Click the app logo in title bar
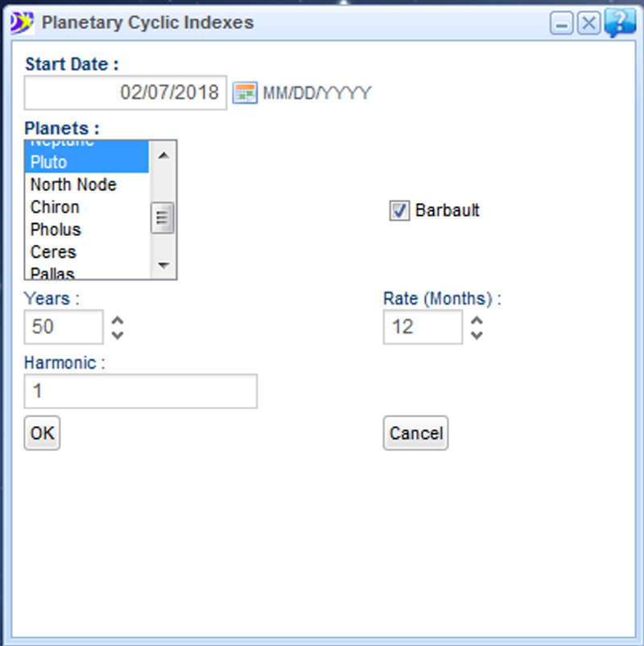The image size is (644, 646). 19,23
